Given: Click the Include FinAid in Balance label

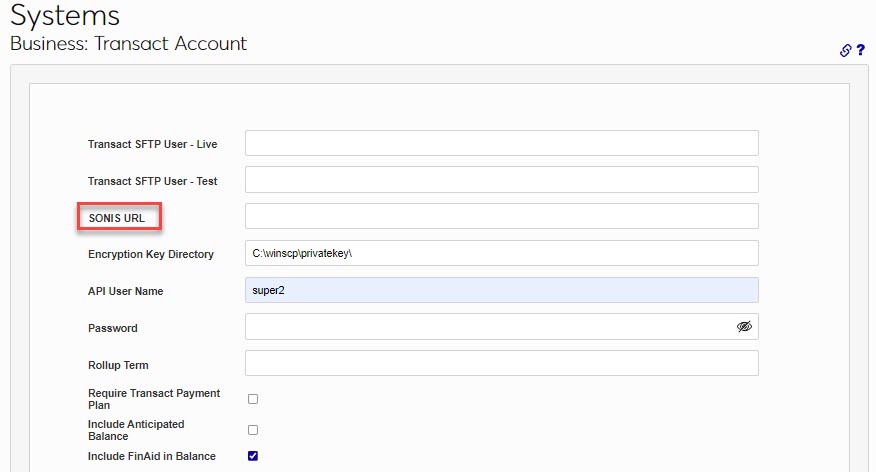Looking at the screenshot, I should tap(151, 456).
